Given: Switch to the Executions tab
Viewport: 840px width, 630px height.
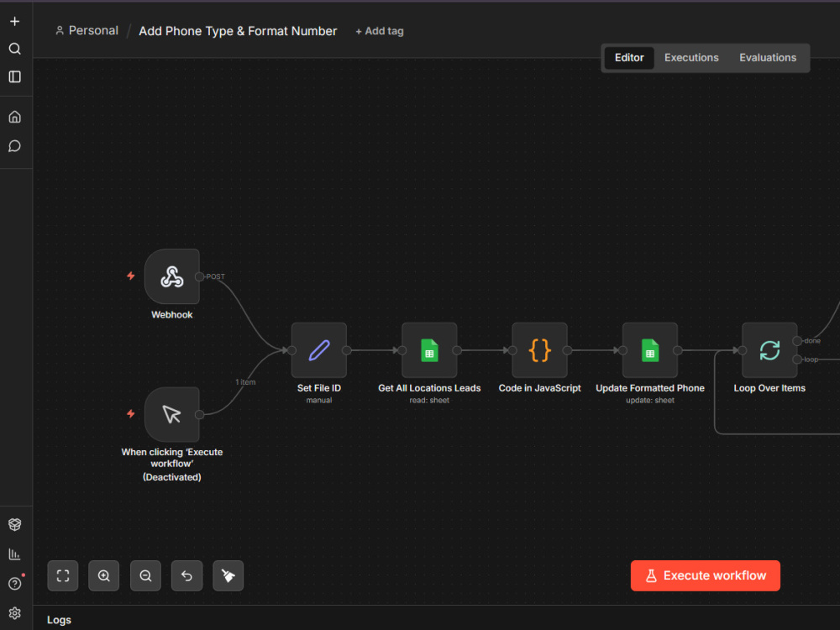Looking at the screenshot, I should [691, 58].
